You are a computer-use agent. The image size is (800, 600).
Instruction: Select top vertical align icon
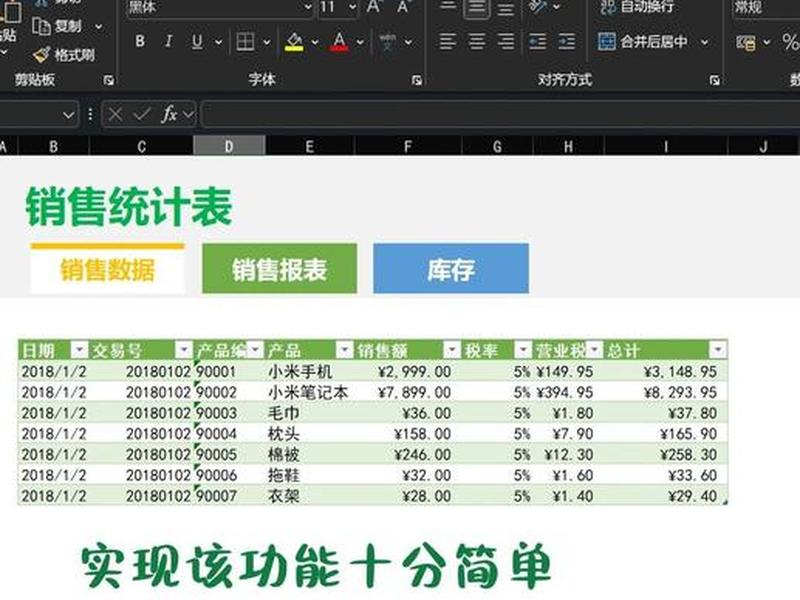click(447, 7)
